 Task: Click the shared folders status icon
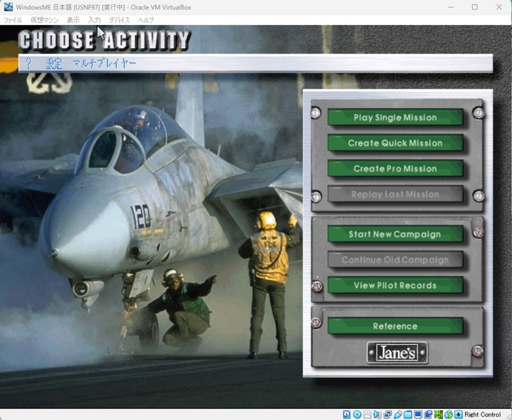click(x=408, y=414)
